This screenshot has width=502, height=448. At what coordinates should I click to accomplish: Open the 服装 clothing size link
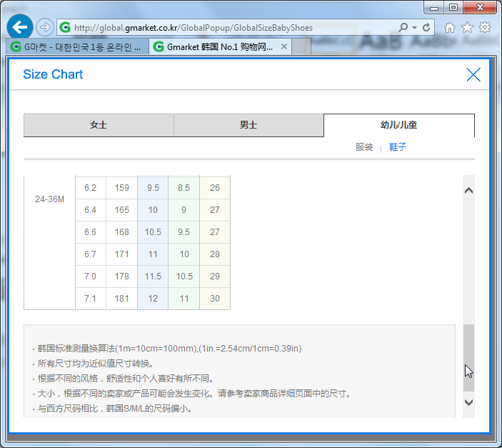coord(364,147)
